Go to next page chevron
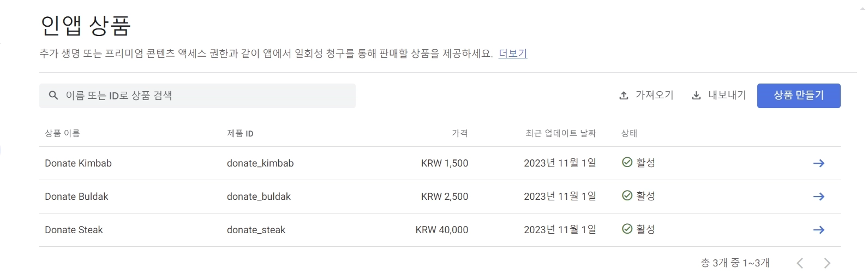Screen dimensions: 868x279 (x=827, y=263)
